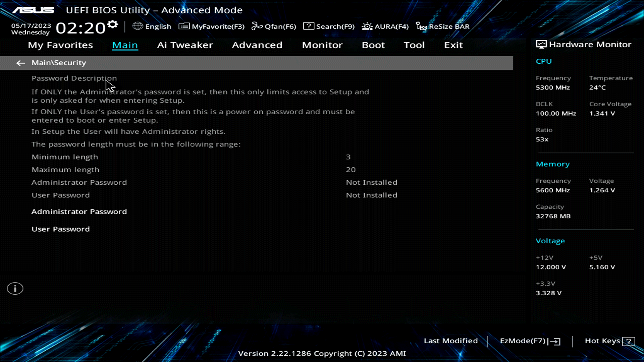644x362 pixels.
Task: Open Qfan fan control icon
Action: pyautogui.click(x=257, y=25)
